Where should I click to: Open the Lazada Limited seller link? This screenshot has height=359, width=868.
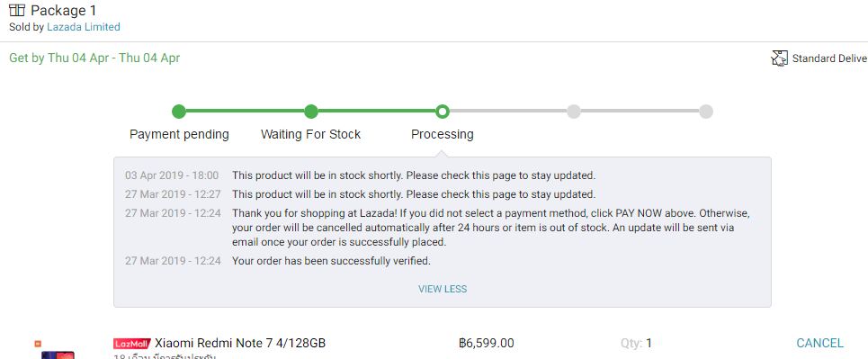83,27
